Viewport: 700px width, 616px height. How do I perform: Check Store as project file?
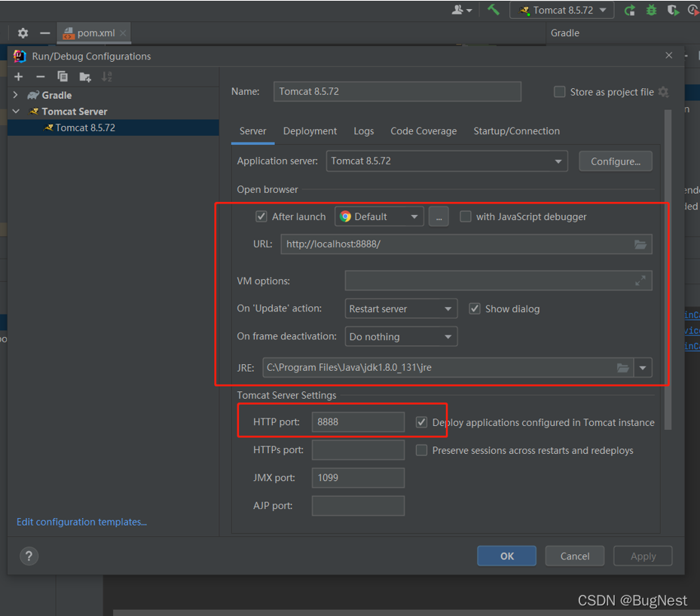pyautogui.click(x=559, y=92)
